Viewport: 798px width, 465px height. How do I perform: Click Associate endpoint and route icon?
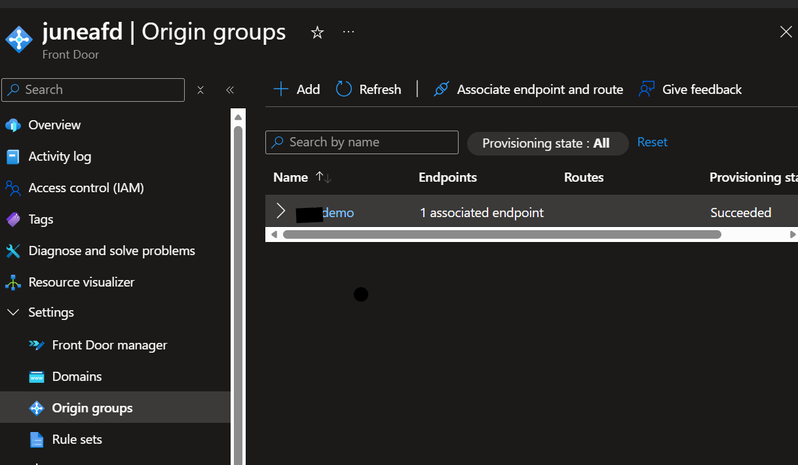(441, 89)
